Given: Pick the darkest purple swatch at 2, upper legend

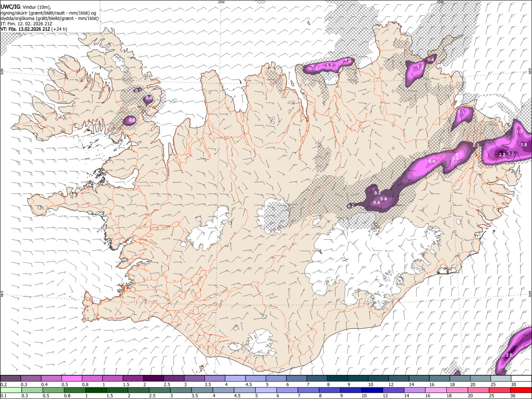Looking at the screenshot, I should [153, 379].
